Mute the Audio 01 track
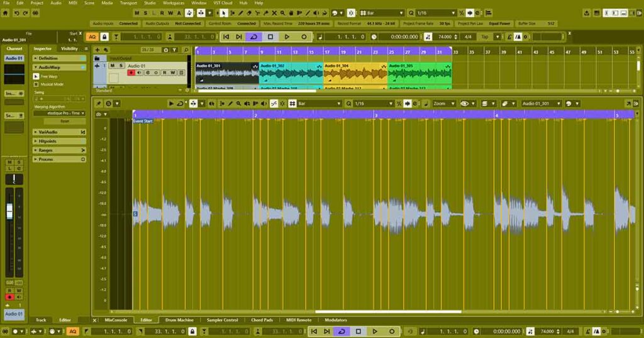This screenshot has width=644, height=338. click(112, 65)
